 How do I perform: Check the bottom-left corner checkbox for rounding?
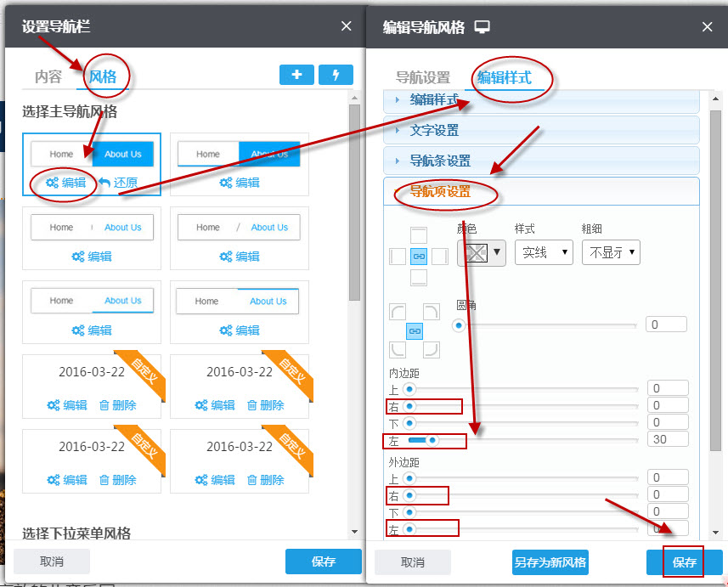tap(398, 350)
